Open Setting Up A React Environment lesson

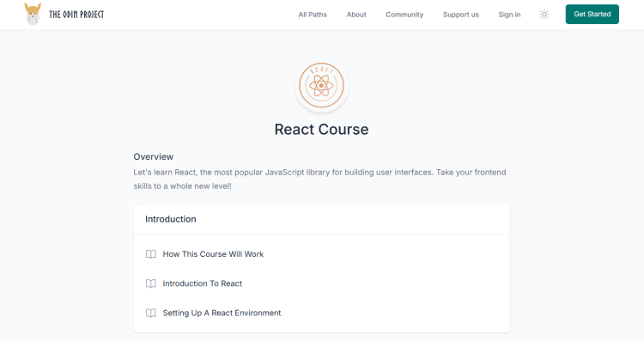point(222,313)
